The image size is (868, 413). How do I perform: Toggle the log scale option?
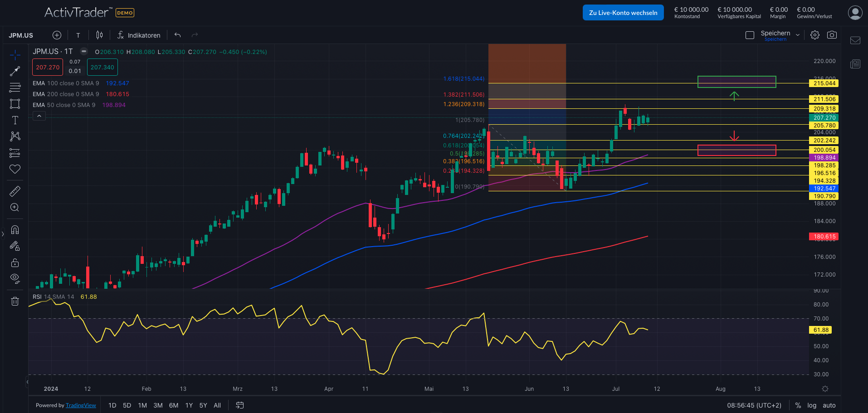(x=812, y=405)
